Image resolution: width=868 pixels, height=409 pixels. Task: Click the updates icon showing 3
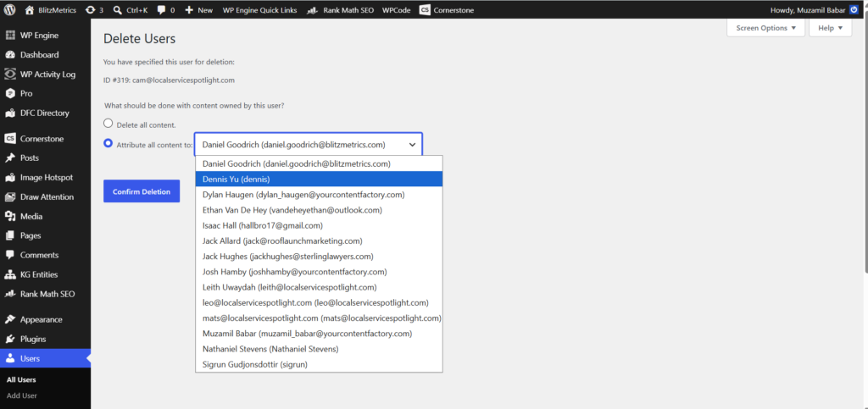(x=90, y=10)
